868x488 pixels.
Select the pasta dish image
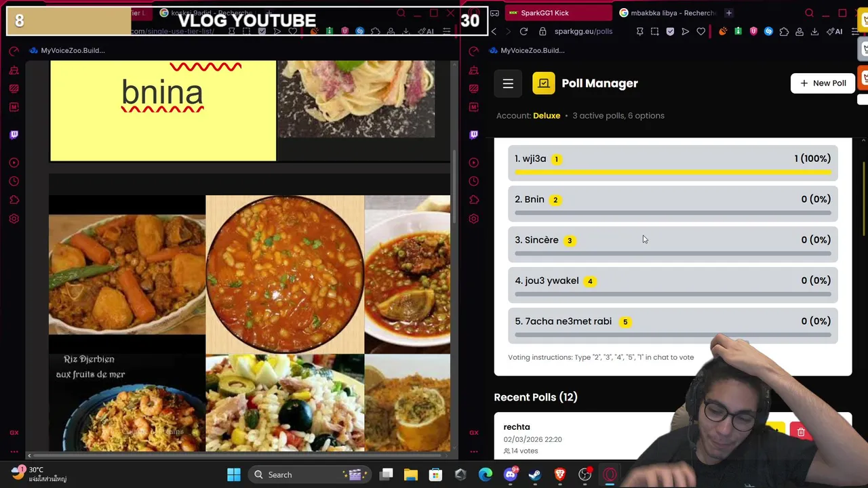tap(357, 99)
